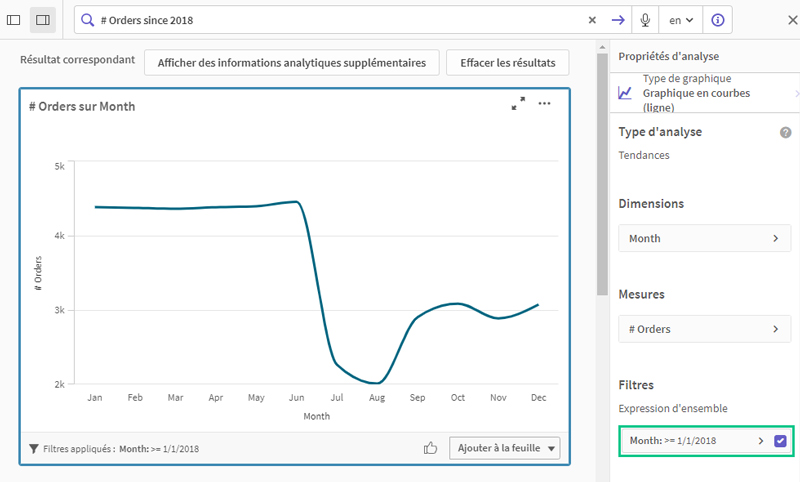Open the info icon in the search bar
The height and width of the screenshot is (482, 800).
click(x=718, y=20)
